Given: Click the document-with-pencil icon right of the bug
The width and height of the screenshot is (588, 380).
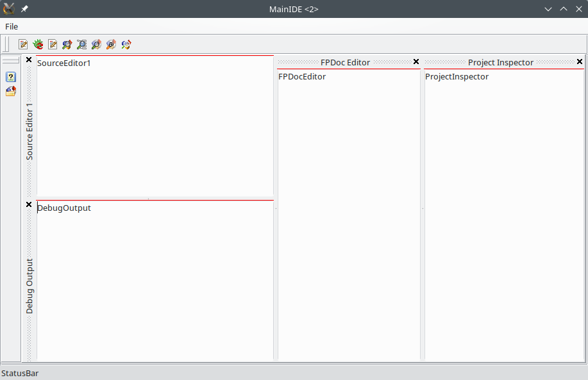Looking at the screenshot, I should 53,44.
